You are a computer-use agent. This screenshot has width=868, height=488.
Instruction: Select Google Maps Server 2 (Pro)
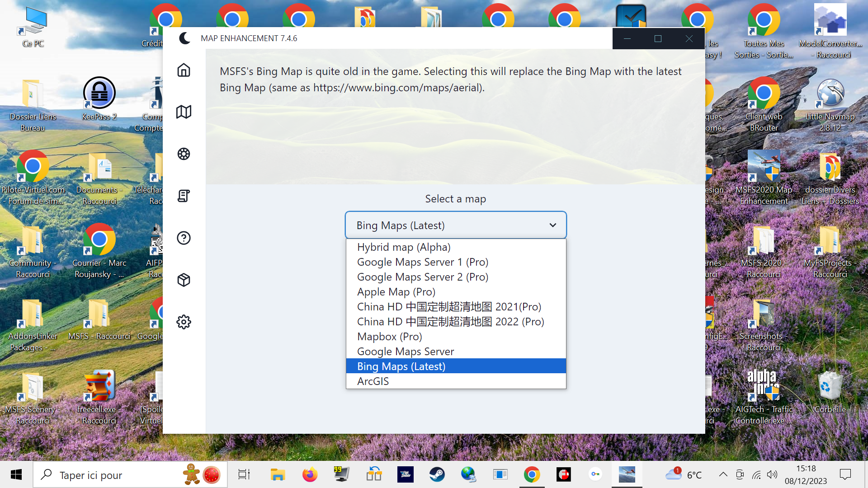point(422,277)
